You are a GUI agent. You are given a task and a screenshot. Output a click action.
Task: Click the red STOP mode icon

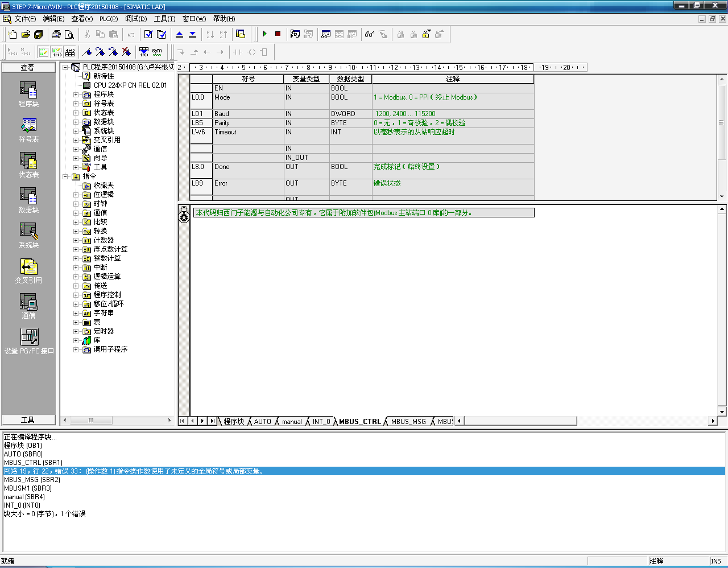[278, 34]
